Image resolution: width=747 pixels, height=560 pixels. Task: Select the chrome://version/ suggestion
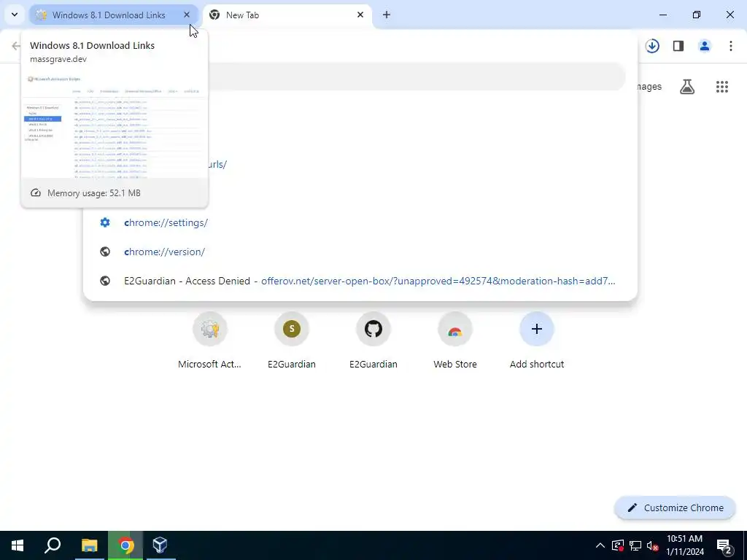(x=360, y=252)
